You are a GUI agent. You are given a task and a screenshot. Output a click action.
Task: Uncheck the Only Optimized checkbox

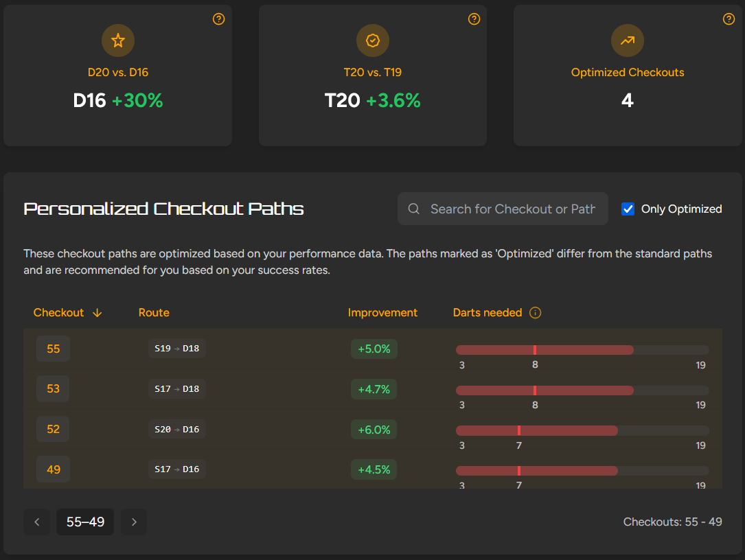(x=628, y=209)
